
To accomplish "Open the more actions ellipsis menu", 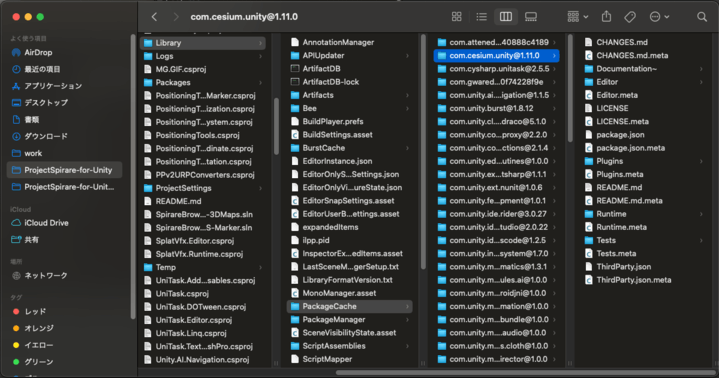I will (x=659, y=17).
